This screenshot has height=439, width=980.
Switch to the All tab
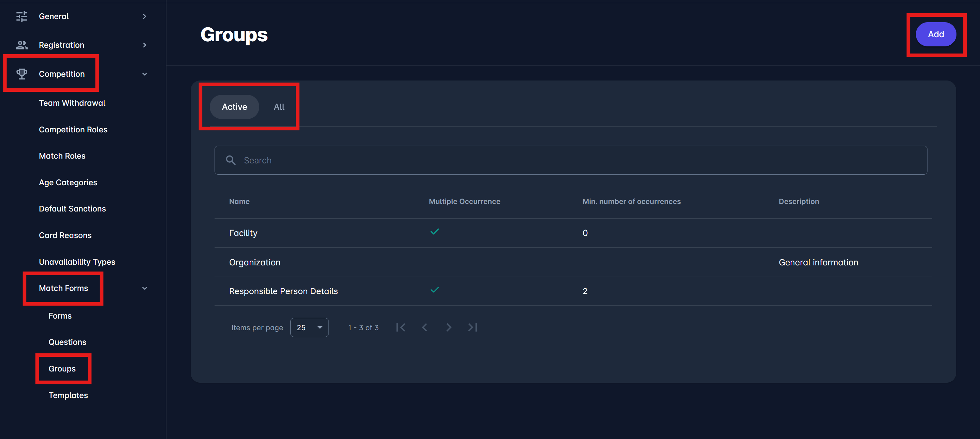[x=279, y=107]
